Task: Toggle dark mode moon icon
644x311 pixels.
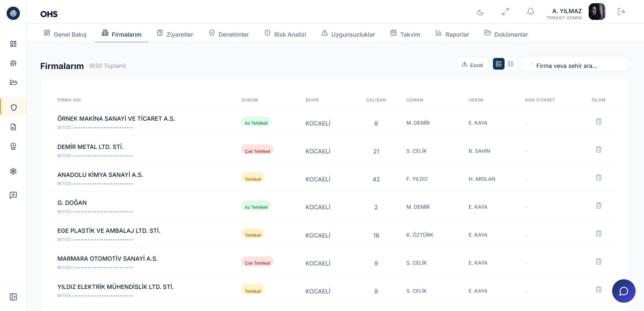Action: click(x=480, y=12)
